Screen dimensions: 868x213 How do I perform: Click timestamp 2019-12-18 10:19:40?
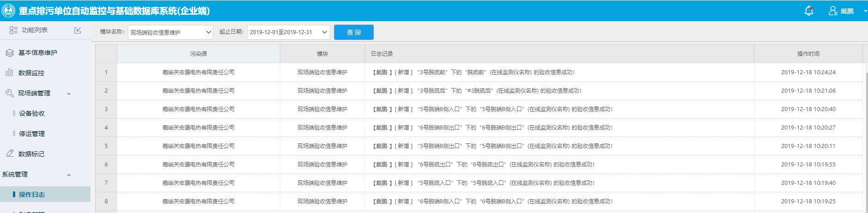[x=808, y=183]
